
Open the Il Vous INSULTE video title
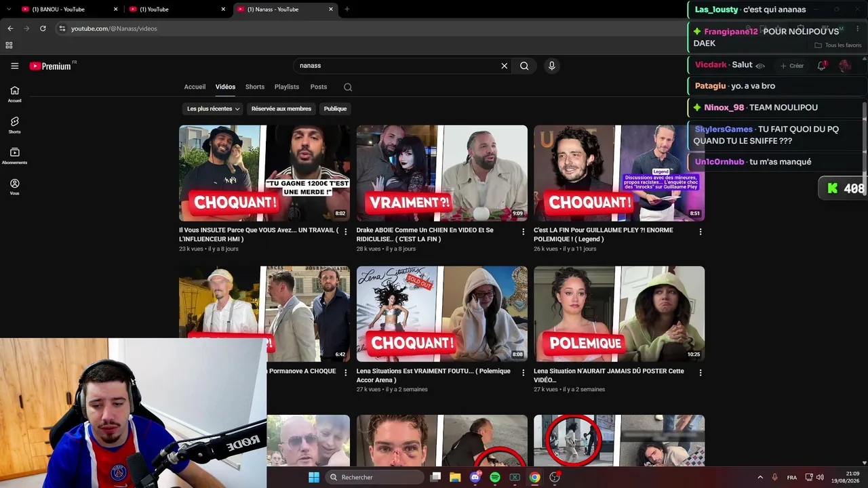(x=259, y=235)
